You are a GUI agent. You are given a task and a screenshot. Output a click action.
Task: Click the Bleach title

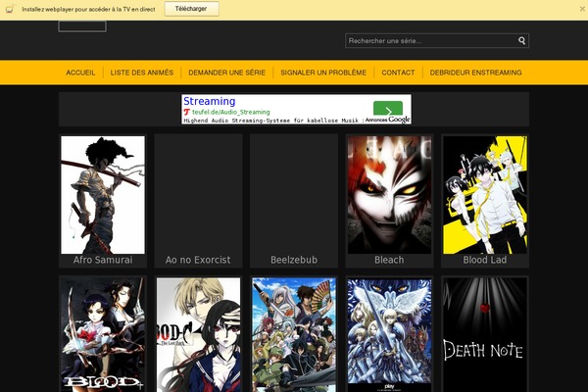[x=389, y=260]
